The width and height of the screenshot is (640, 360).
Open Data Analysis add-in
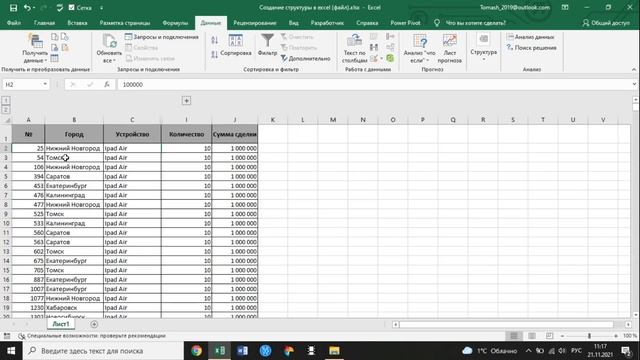(x=531, y=37)
